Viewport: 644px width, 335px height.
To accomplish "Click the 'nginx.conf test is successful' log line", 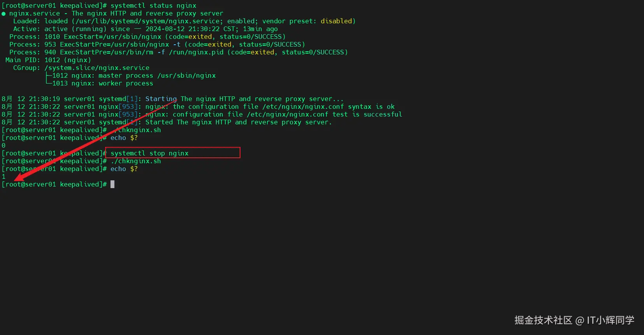I will pyautogui.click(x=202, y=115).
